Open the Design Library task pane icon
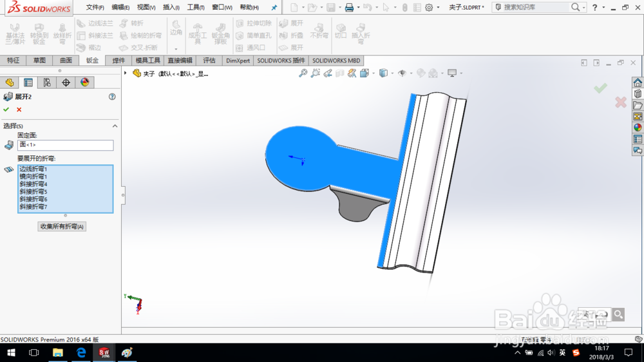The height and width of the screenshot is (362, 644). tap(638, 93)
